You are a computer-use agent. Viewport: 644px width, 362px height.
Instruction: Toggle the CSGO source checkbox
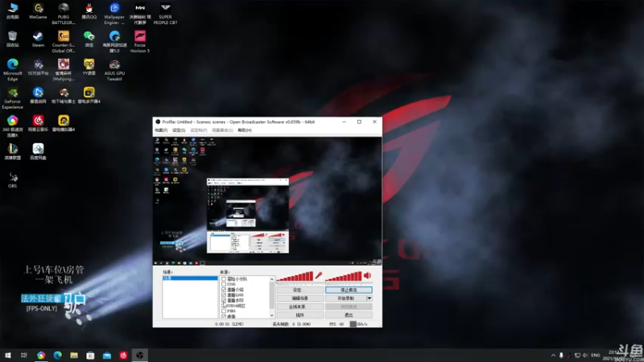(x=224, y=284)
